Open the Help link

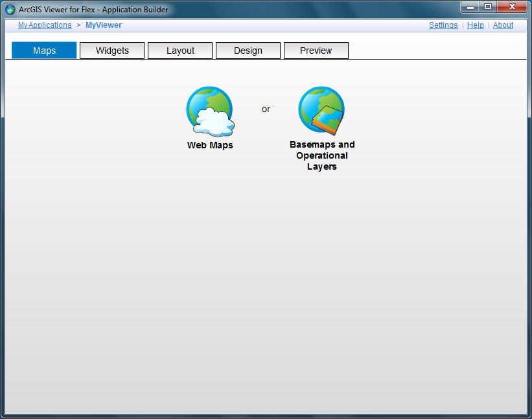click(x=476, y=25)
